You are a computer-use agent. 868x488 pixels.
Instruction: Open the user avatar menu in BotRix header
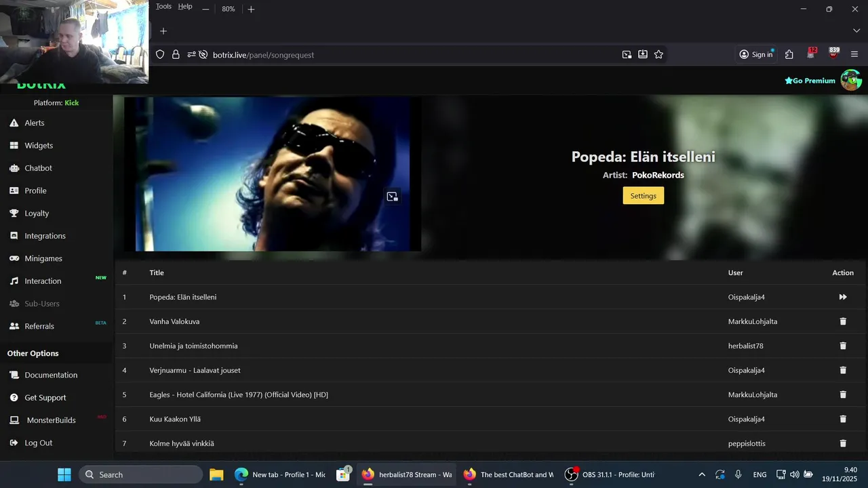point(851,80)
